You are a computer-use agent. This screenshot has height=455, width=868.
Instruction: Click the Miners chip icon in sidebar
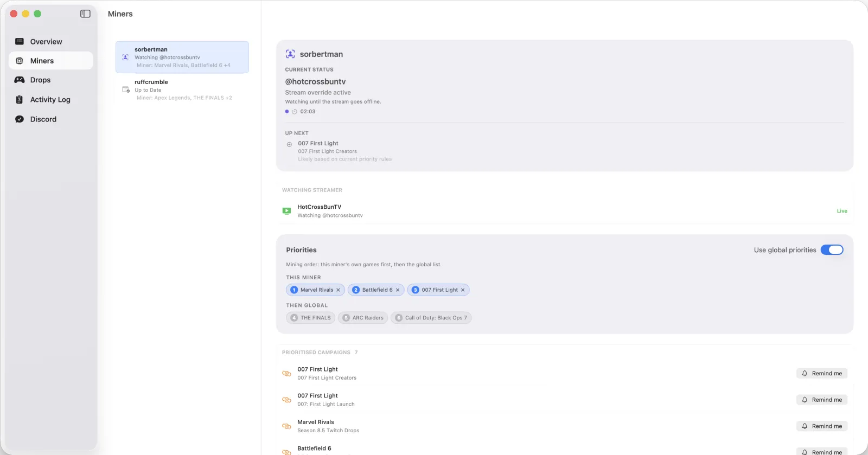click(x=20, y=61)
